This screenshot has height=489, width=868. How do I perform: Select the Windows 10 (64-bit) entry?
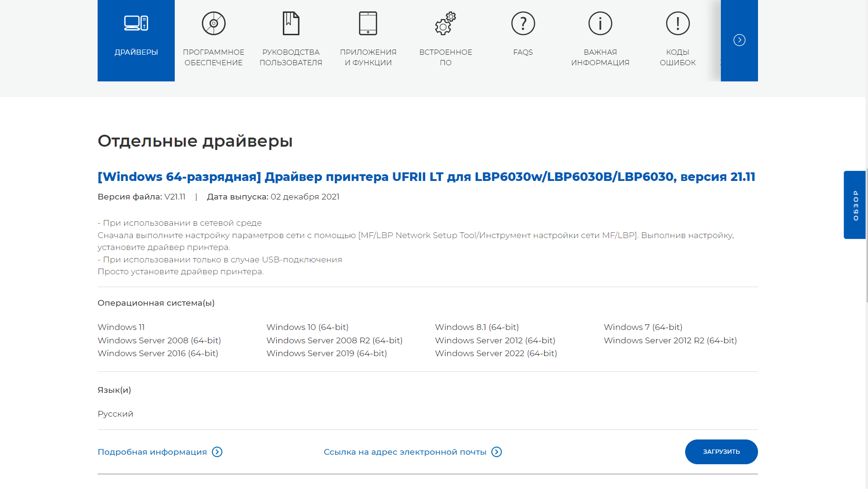tap(307, 327)
